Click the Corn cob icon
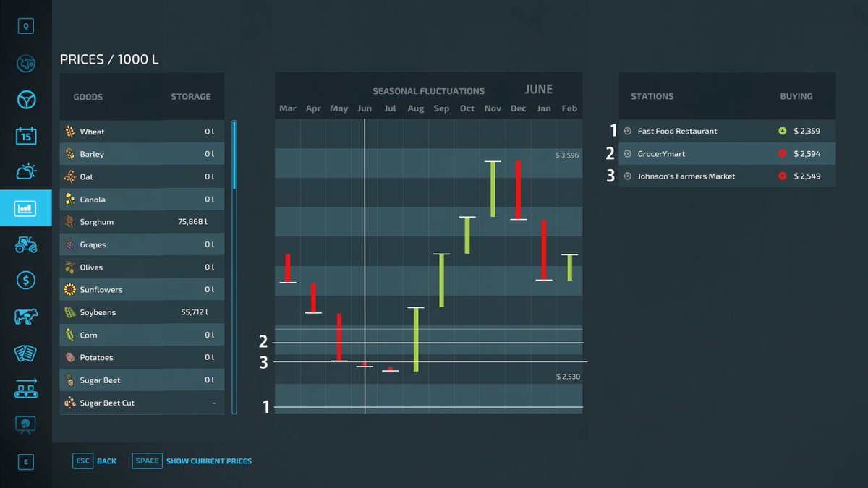Viewport: 868px width, 488px height. 70,335
